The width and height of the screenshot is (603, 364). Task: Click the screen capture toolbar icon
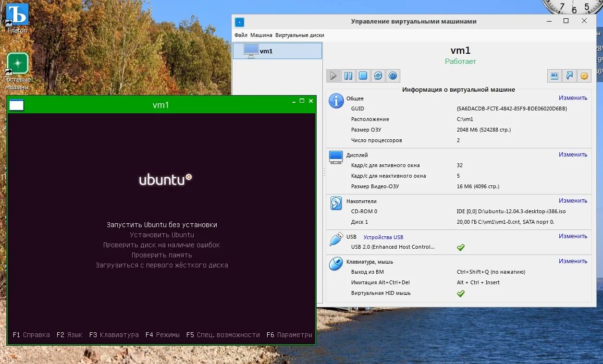coord(554,75)
